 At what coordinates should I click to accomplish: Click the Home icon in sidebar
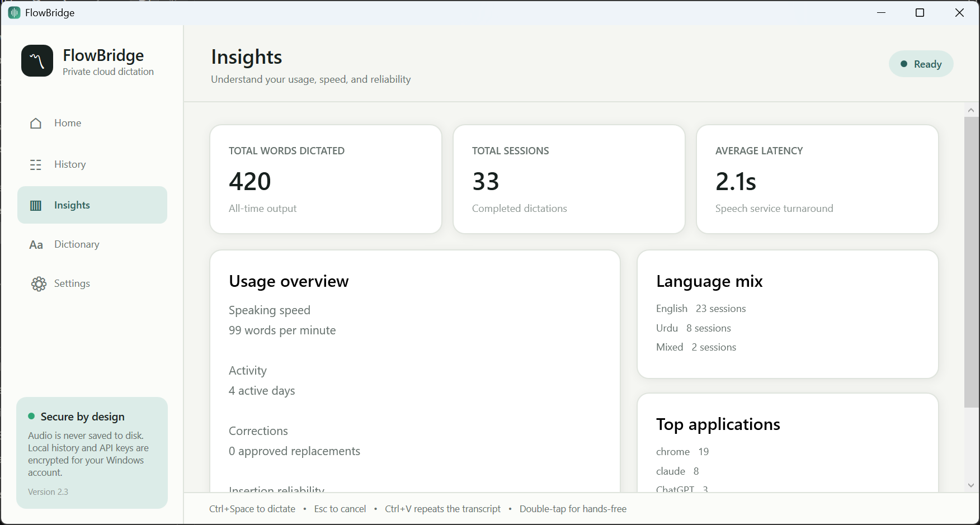click(36, 123)
